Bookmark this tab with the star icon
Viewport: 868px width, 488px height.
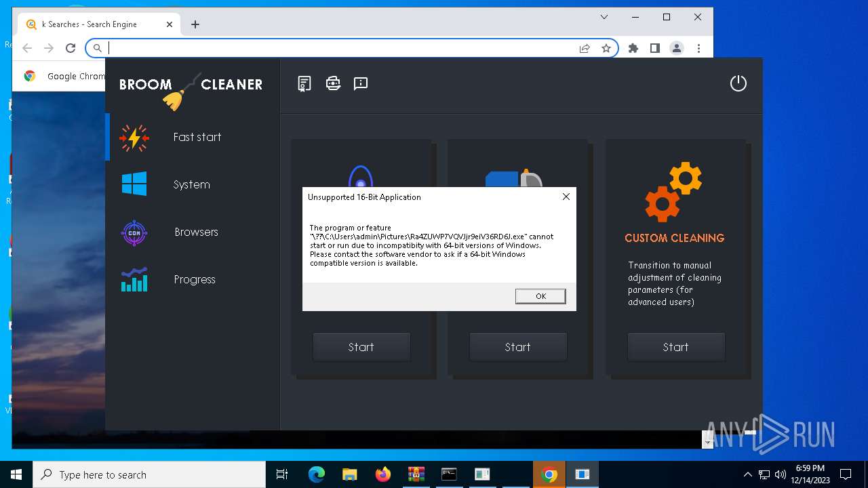pyautogui.click(x=606, y=48)
